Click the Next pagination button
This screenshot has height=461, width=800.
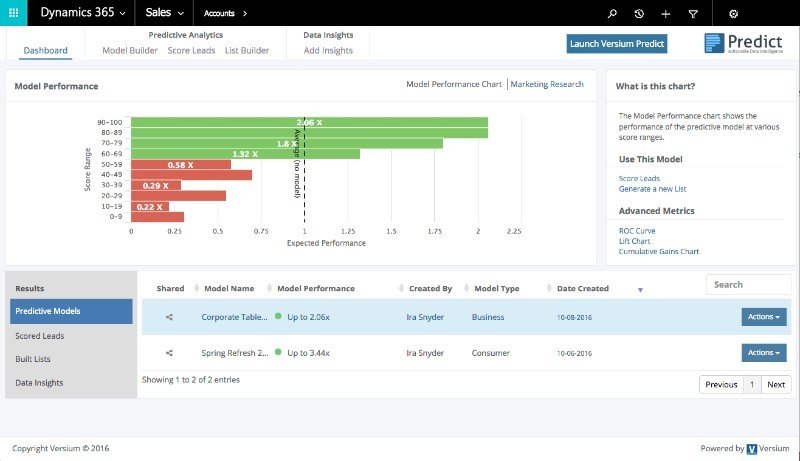(x=776, y=385)
